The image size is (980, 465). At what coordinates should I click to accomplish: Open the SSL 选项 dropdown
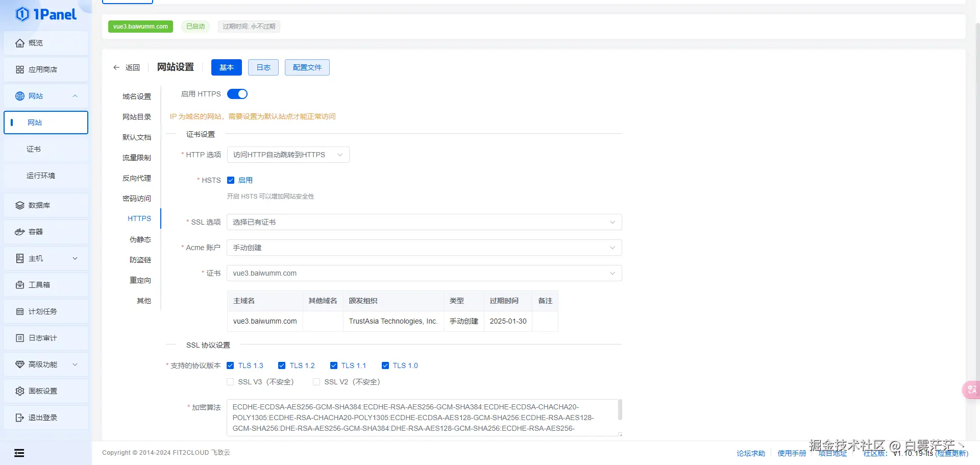pos(424,222)
